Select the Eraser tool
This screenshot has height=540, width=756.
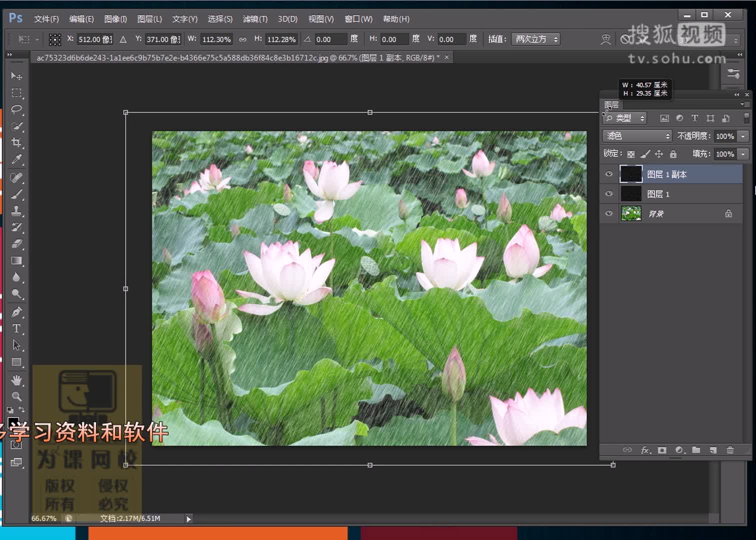[16, 244]
